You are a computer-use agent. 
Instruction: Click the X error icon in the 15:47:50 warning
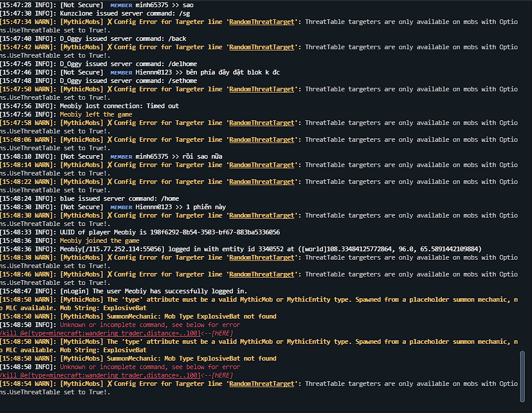pyautogui.click(x=110, y=89)
